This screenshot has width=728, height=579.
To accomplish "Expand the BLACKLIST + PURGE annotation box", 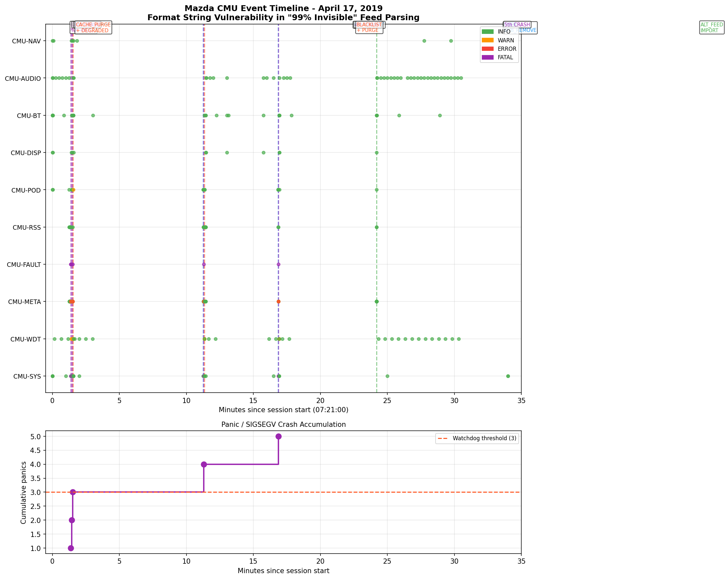I will [x=369, y=27].
